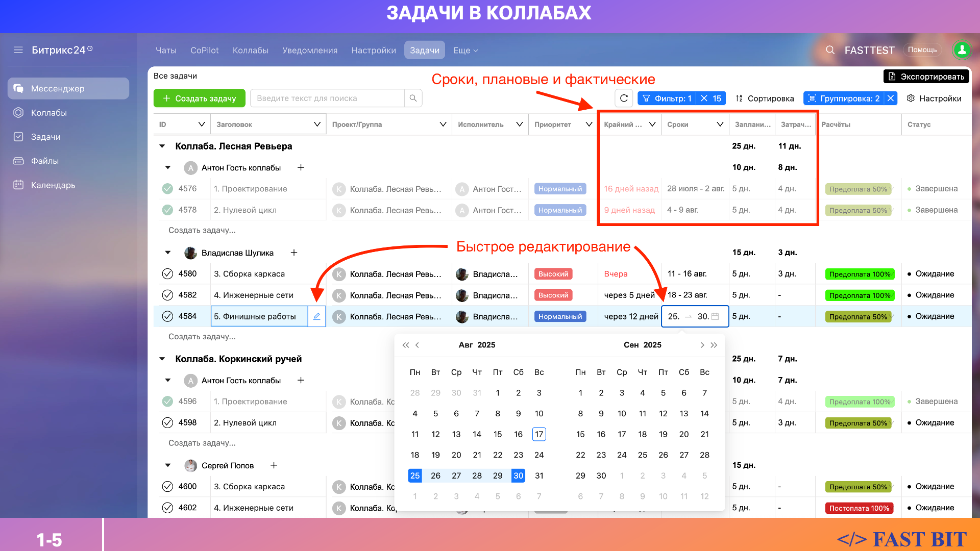Click the Экспортировать button
This screenshot has height=551, width=980.
[x=926, y=77]
